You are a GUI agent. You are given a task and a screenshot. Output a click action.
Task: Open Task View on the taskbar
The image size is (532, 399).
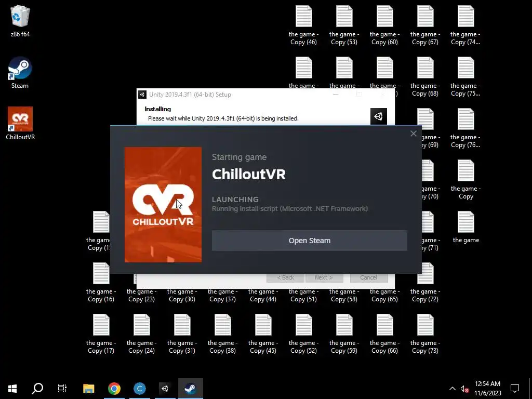[62, 389]
